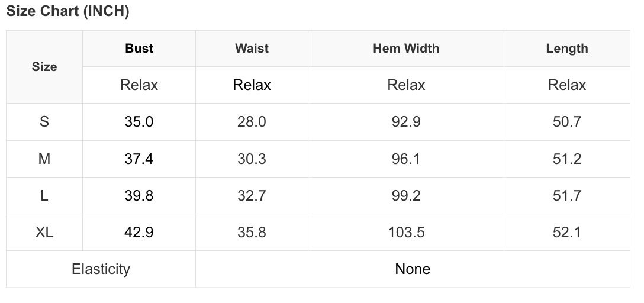The width and height of the screenshot is (644, 303).
Task: Click the L size row label
Action: [44, 195]
